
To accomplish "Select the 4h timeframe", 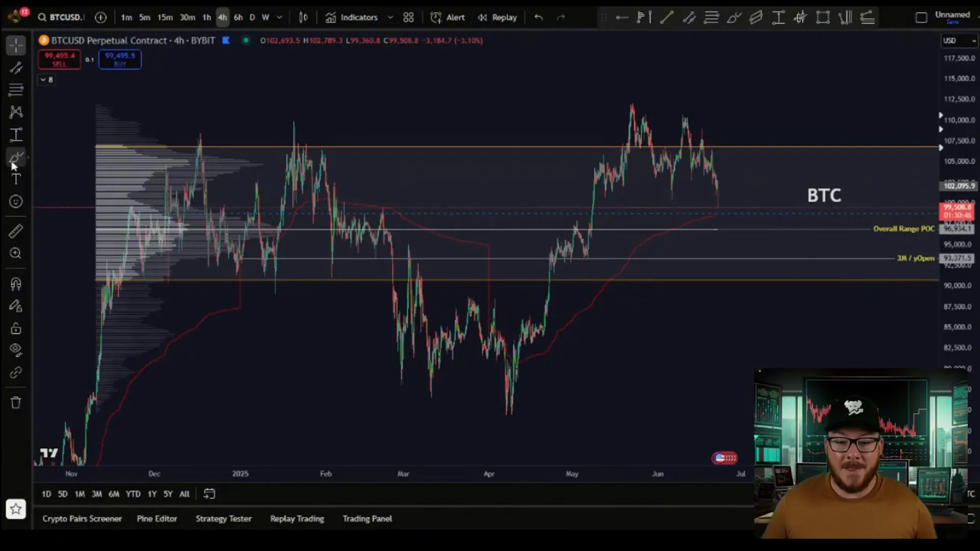I will coord(222,17).
